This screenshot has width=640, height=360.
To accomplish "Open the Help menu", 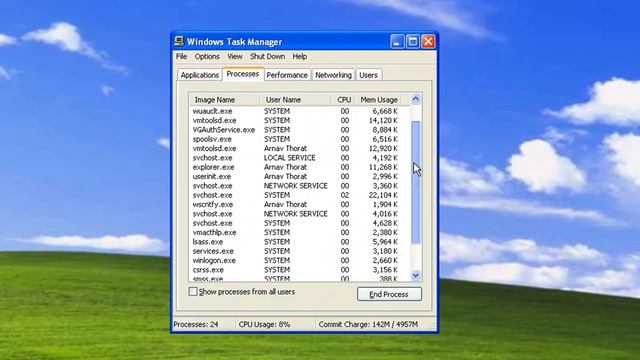I will 300,56.
